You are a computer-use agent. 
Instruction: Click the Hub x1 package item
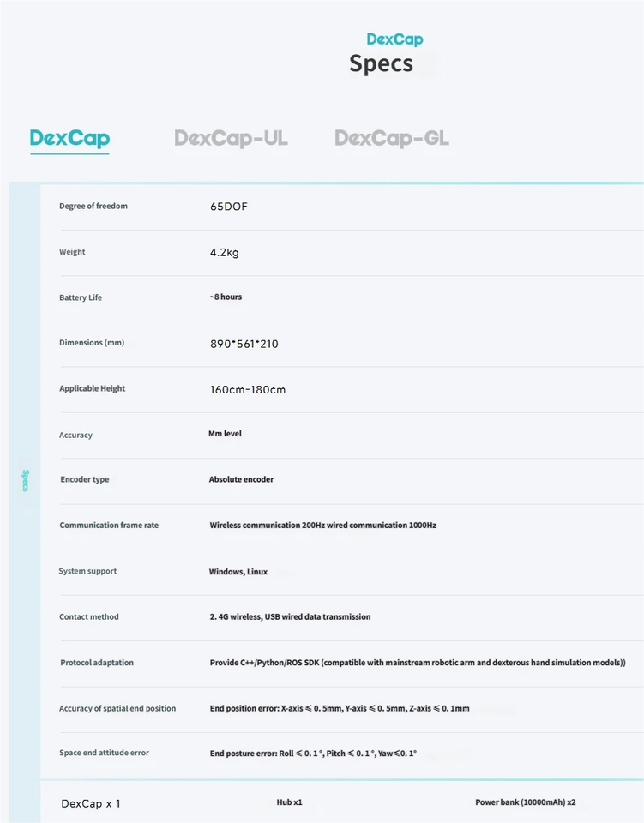pos(290,802)
